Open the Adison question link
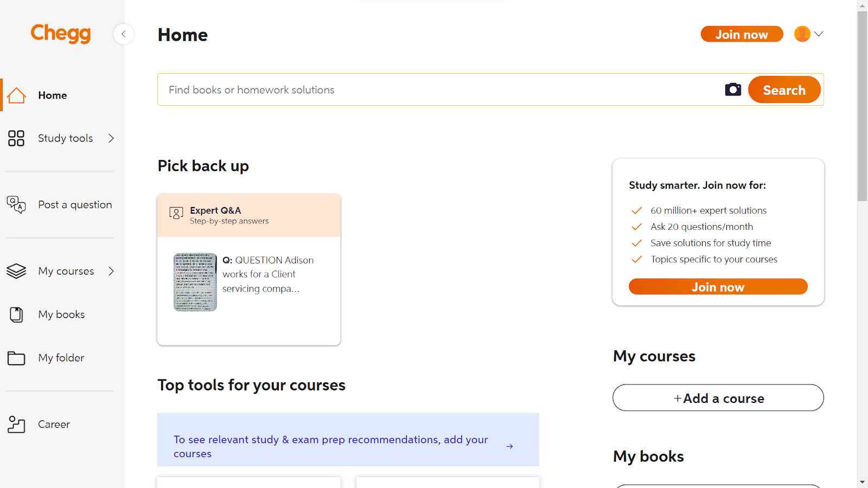Screen dimensions: 868x488 (268, 274)
